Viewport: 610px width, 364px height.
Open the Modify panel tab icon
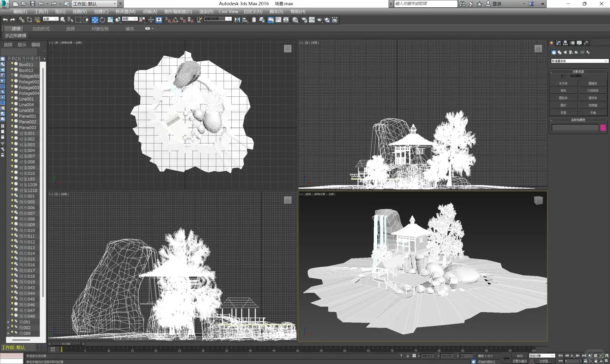(x=558, y=43)
